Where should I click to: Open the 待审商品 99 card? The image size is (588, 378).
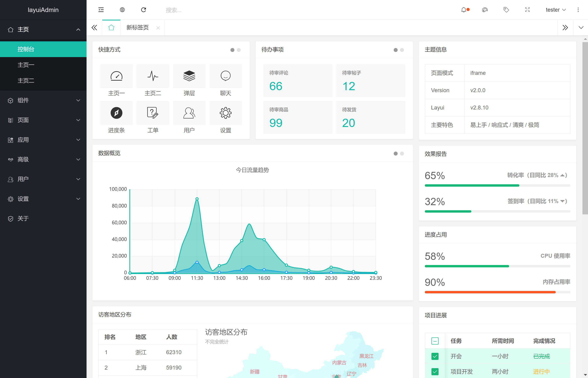pos(298,118)
